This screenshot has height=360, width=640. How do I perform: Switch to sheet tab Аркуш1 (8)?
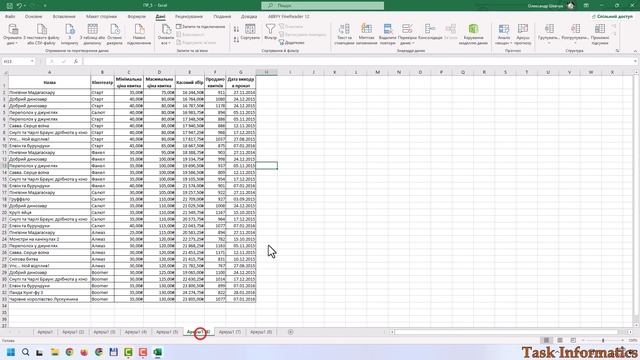[x=261, y=332]
